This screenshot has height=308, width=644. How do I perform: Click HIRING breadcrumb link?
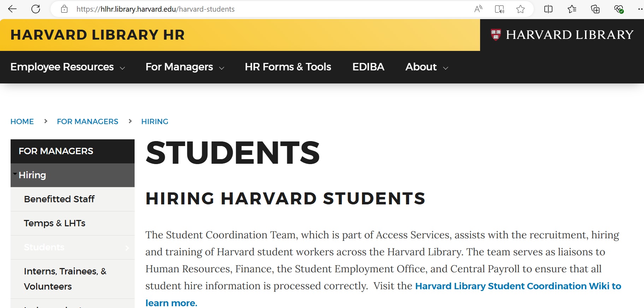click(155, 122)
